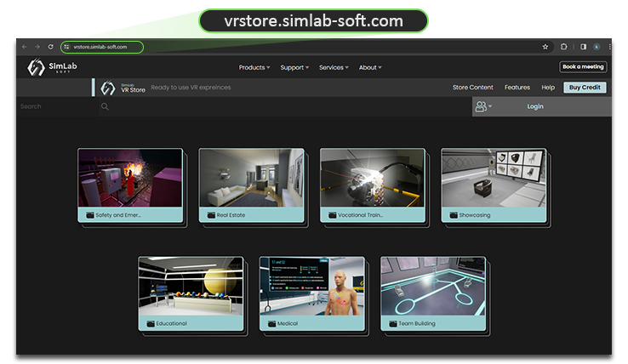
Task: Expand the Services menu
Action: pyautogui.click(x=334, y=68)
